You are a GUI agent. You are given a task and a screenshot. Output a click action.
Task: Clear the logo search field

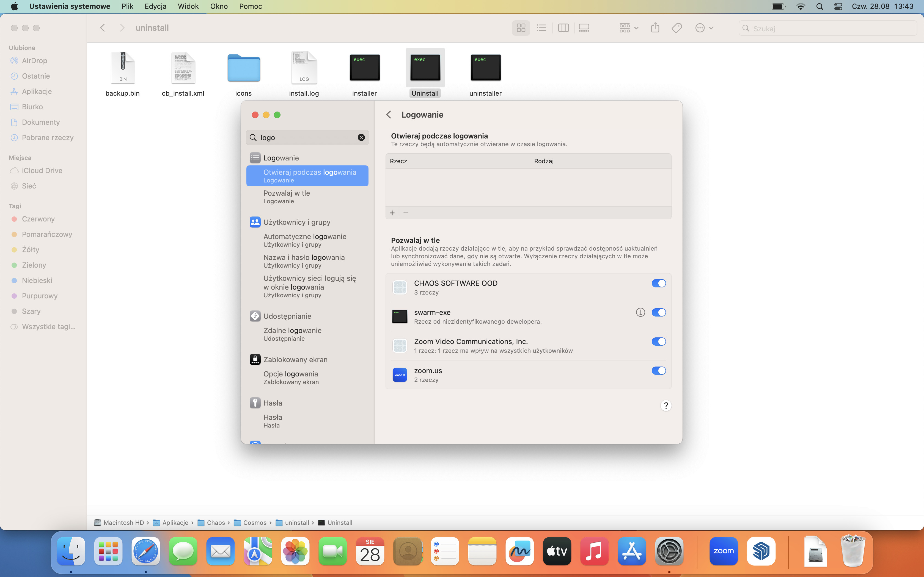pos(361,137)
